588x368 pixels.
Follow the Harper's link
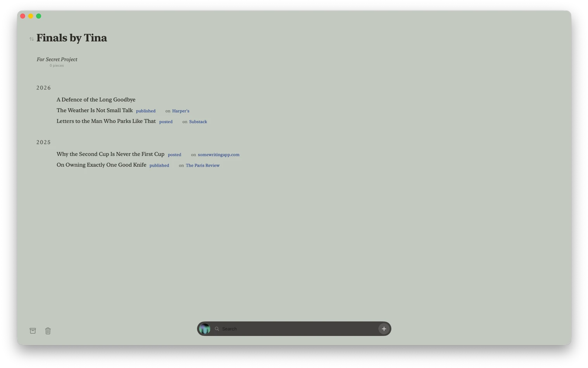(x=181, y=111)
